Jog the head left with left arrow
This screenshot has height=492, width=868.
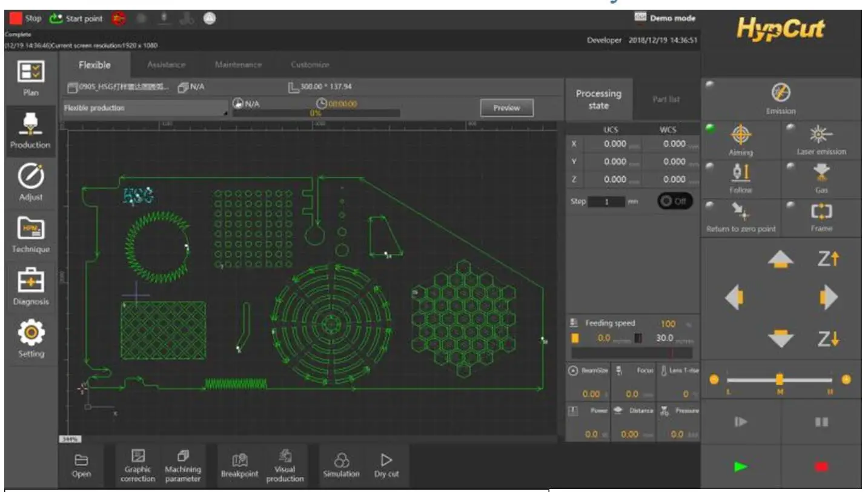point(735,298)
